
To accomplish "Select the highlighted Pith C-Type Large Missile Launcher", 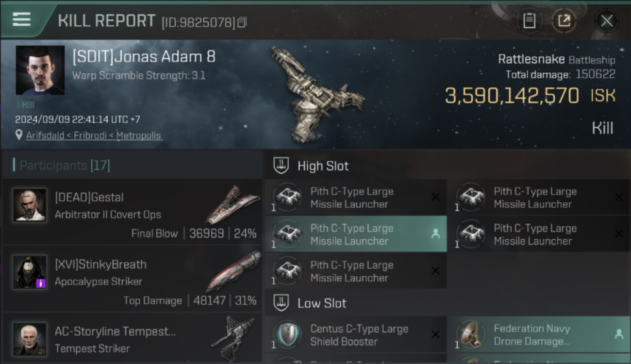I will pyautogui.click(x=355, y=234).
